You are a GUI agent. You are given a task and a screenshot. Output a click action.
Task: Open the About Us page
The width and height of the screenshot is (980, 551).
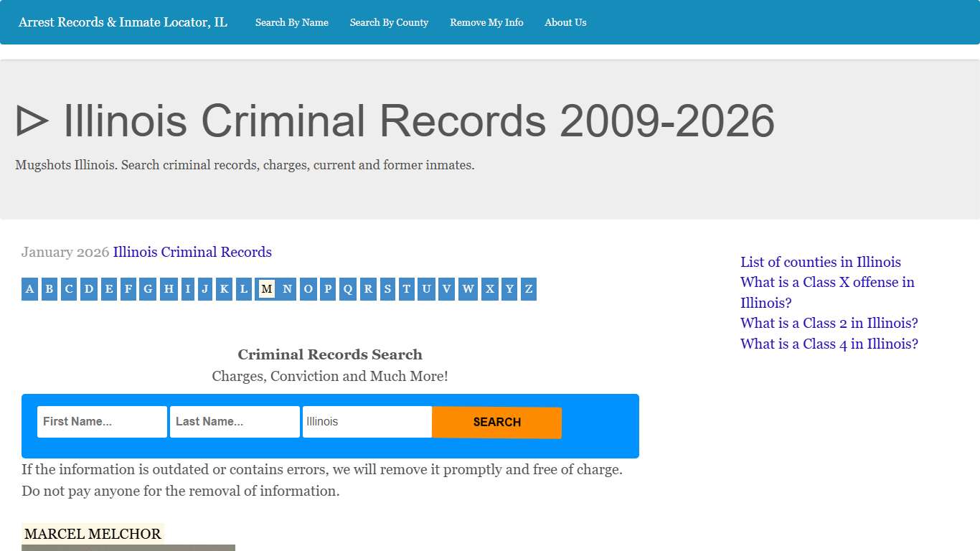(x=565, y=22)
